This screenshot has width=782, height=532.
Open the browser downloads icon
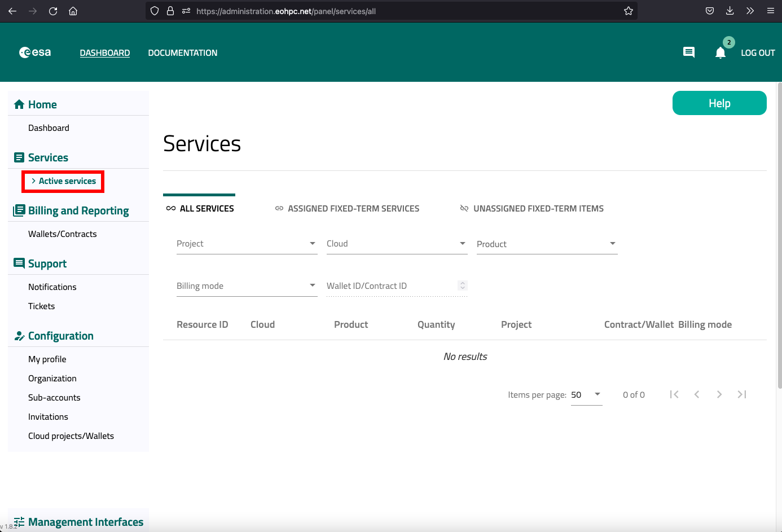tap(730, 11)
